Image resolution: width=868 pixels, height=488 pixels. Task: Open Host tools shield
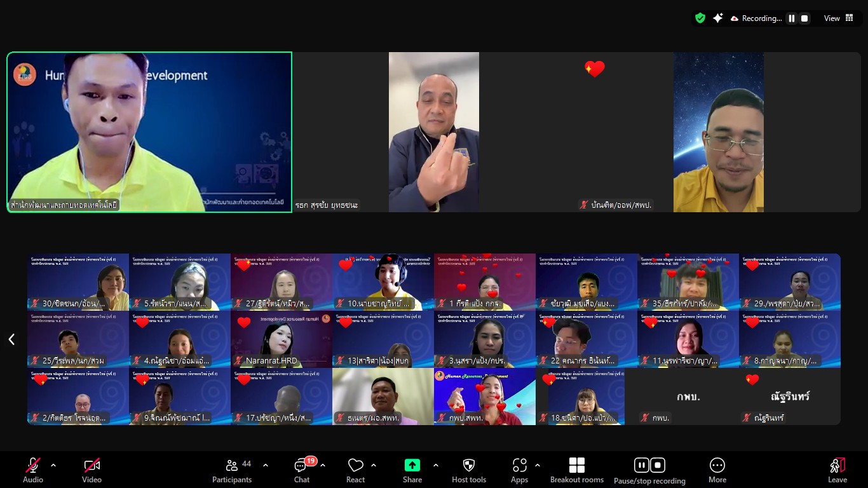[469, 470]
